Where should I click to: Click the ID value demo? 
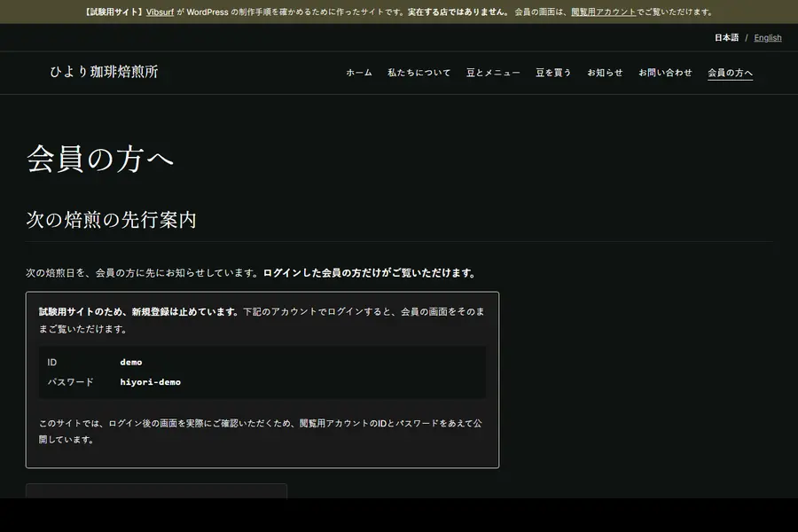coord(131,362)
